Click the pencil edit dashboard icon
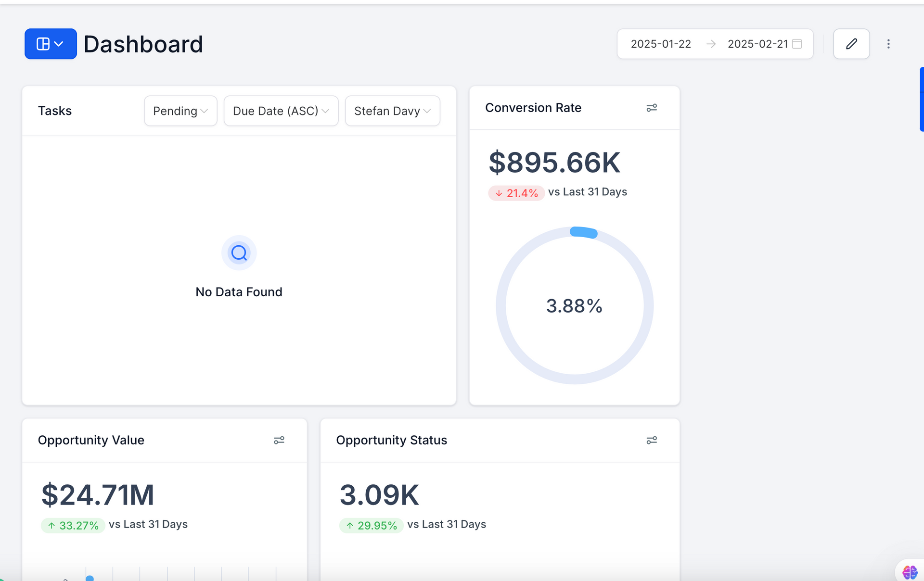Image resolution: width=924 pixels, height=581 pixels. pos(851,44)
